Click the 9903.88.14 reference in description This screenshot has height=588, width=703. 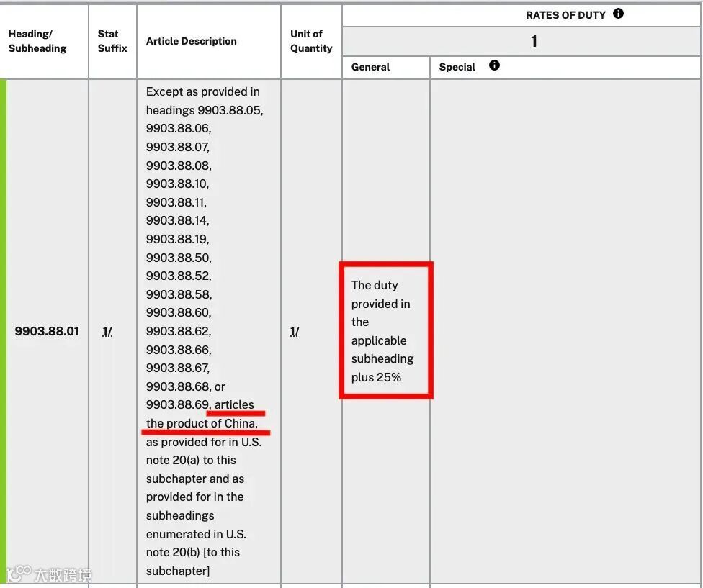point(177,220)
